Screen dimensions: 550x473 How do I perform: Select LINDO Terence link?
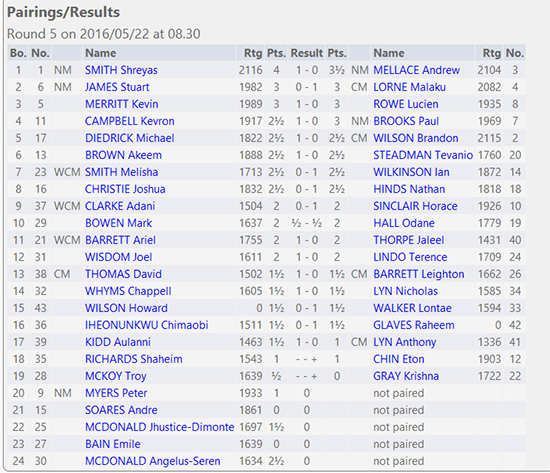[x=410, y=257]
